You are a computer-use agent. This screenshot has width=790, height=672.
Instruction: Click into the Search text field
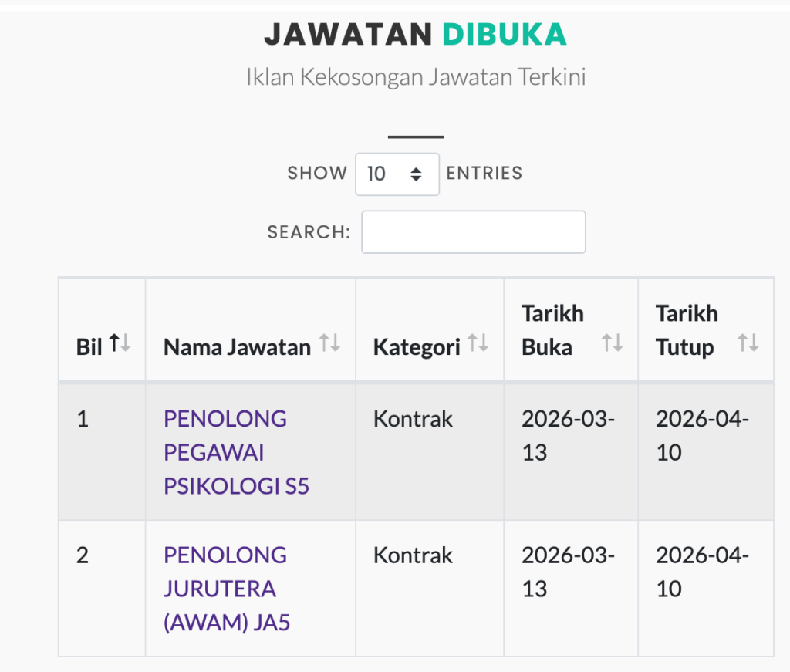473,231
